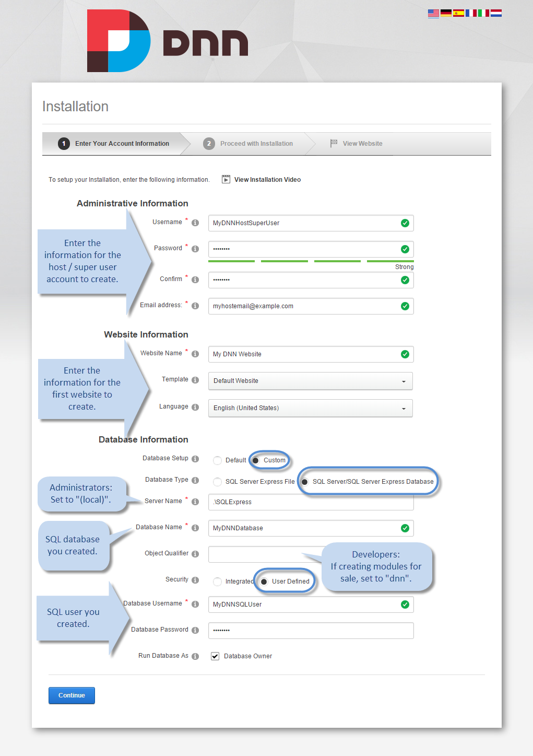Click the Installation page heading
533x756 pixels.
tap(75, 107)
